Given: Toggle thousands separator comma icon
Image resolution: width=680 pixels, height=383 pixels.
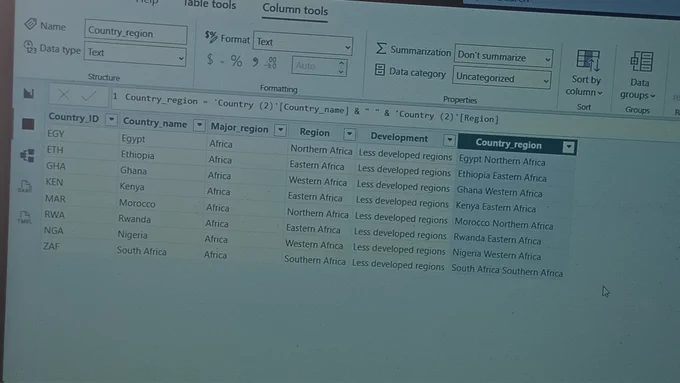Looking at the screenshot, I should (x=255, y=62).
